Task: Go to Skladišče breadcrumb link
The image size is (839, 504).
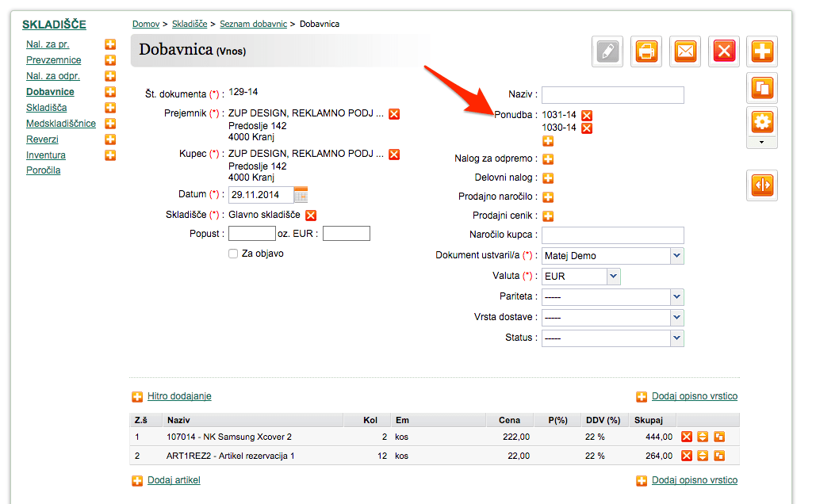Action: click(x=190, y=24)
